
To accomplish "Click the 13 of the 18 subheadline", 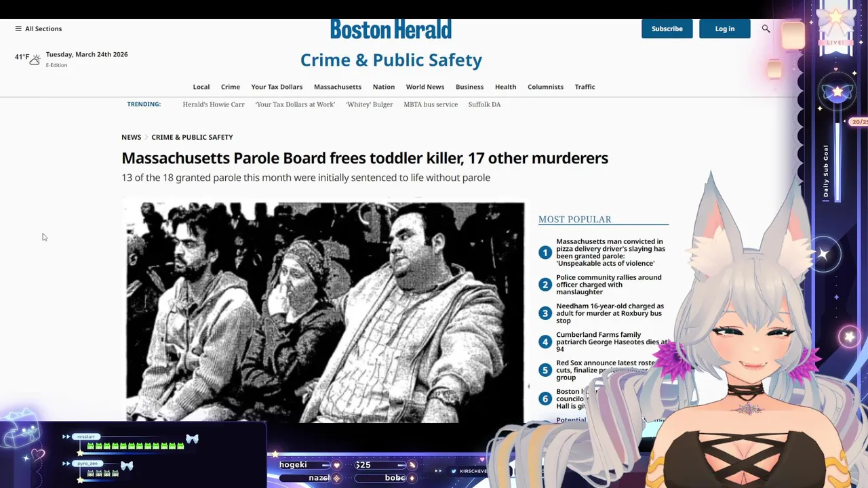I will (306, 178).
